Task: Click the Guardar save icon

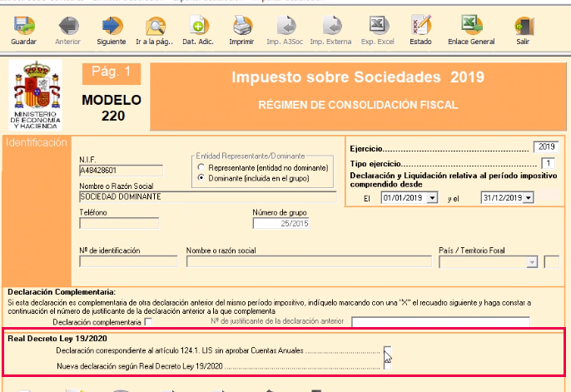Action: [x=24, y=26]
